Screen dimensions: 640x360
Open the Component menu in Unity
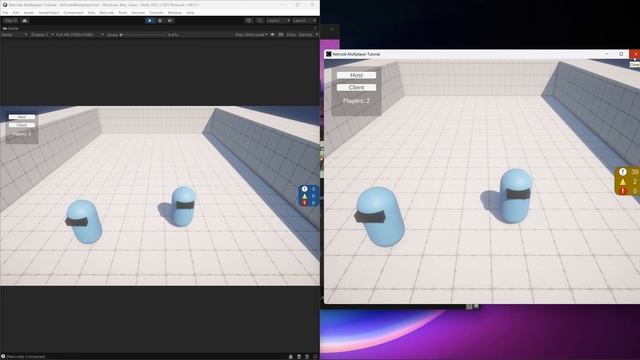pyautogui.click(x=73, y=13)
